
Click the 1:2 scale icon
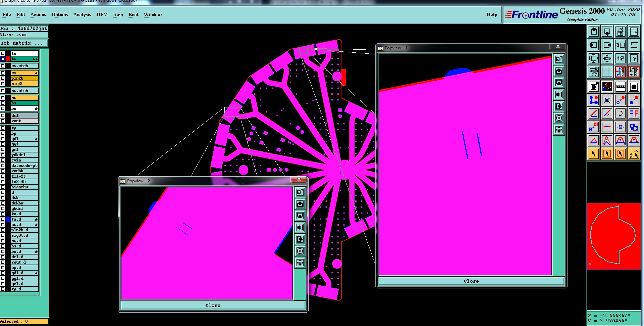(621, 58)
